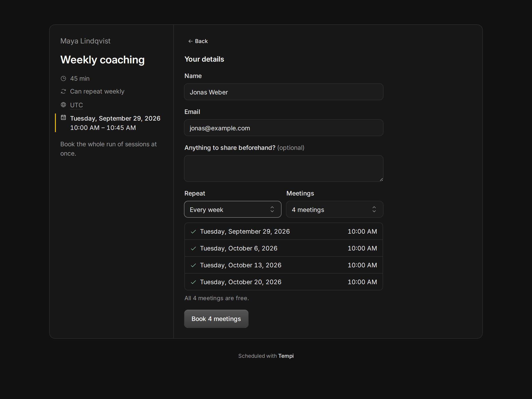Click the globe icon beside UTC
Viewport: 532px width, 399px height.
(x=63, y=105)
